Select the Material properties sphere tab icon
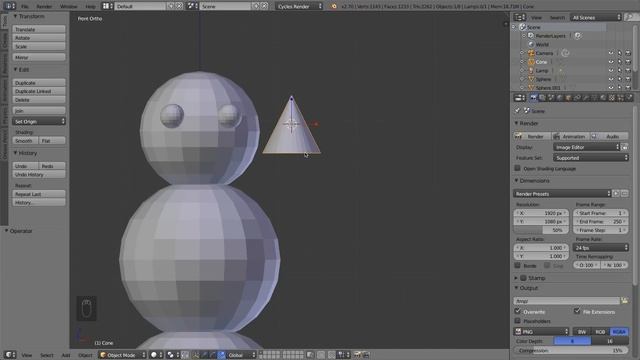The width and height of the screenshot is (640, 360). coord(603,98)
